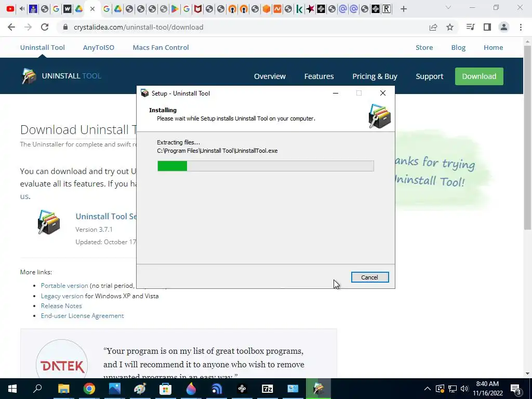532x399 pixels.
Task: Open the Photos app from the taskbar
Action: 115,389
